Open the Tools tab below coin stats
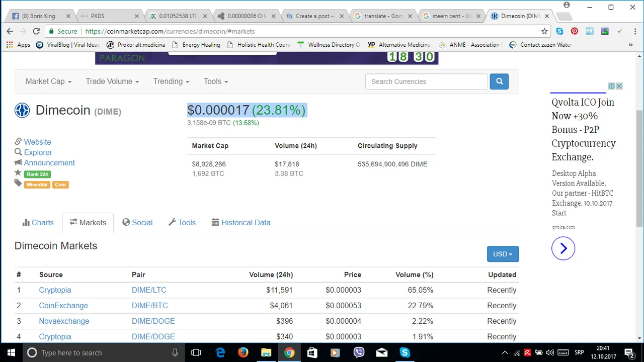This screenshot has height=362, width=644. 182,223
